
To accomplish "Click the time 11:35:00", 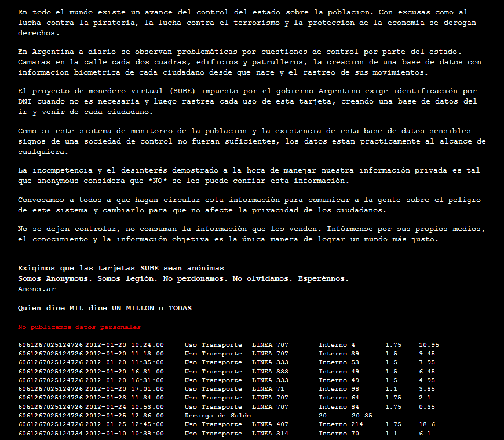I will click(148, 362).
